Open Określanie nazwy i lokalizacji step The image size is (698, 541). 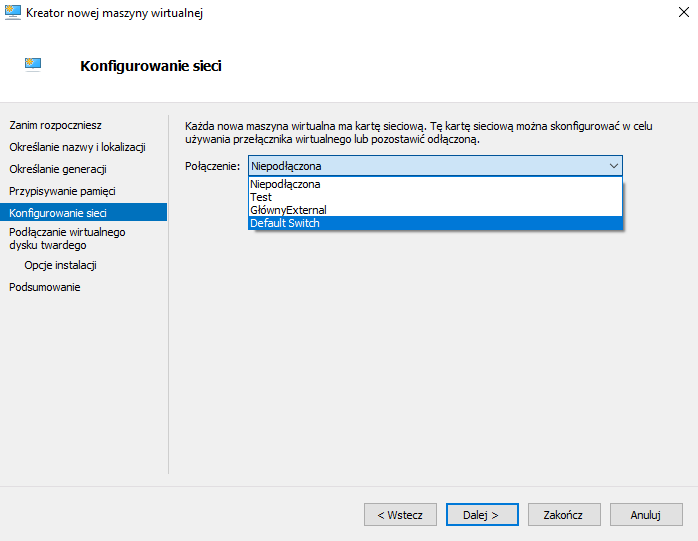pyautogui.click(x=77, y=147)
